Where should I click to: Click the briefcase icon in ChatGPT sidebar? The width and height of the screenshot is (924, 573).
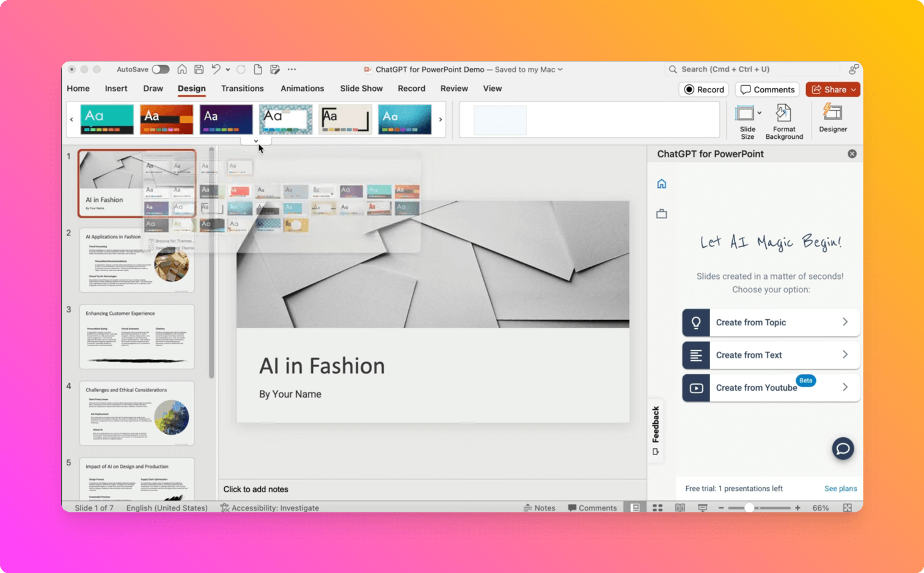pos(661,213)
